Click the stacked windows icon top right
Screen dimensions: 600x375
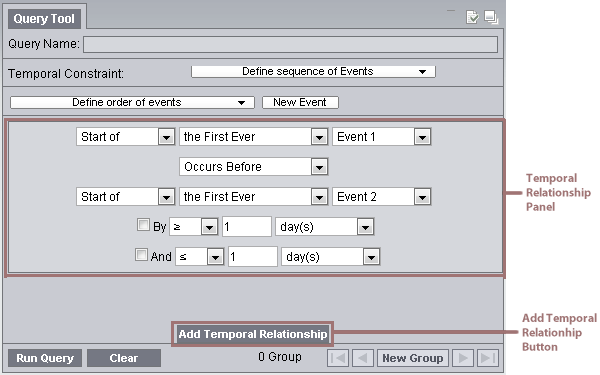coord(491,17)
